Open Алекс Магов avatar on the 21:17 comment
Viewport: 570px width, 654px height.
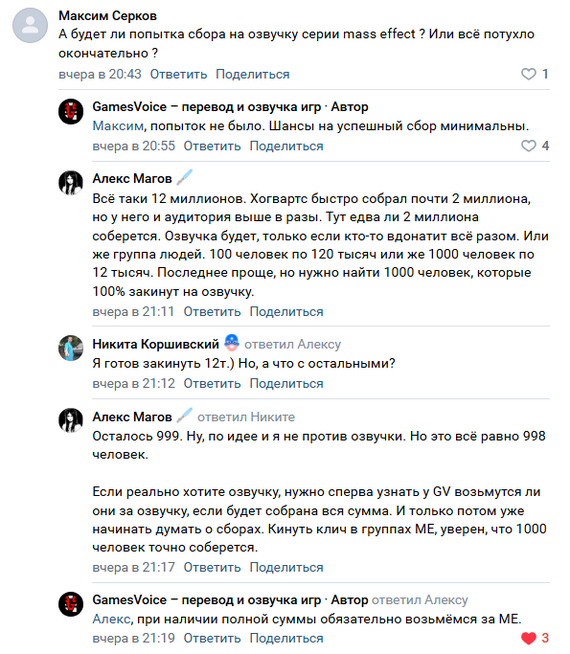point(70,420)
